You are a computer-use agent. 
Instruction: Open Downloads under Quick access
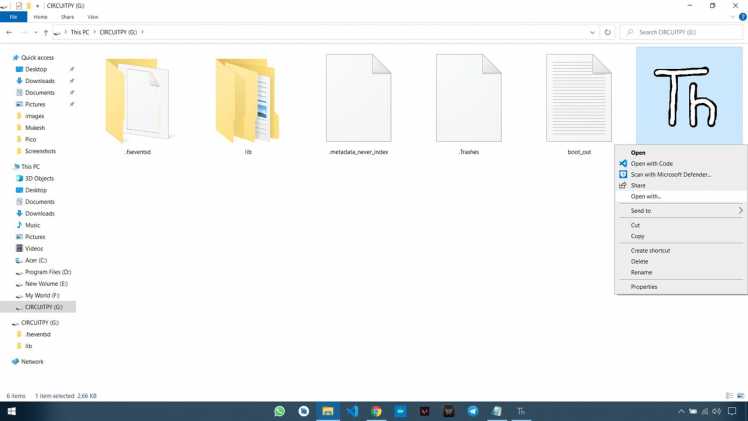(x=40, y=81)
